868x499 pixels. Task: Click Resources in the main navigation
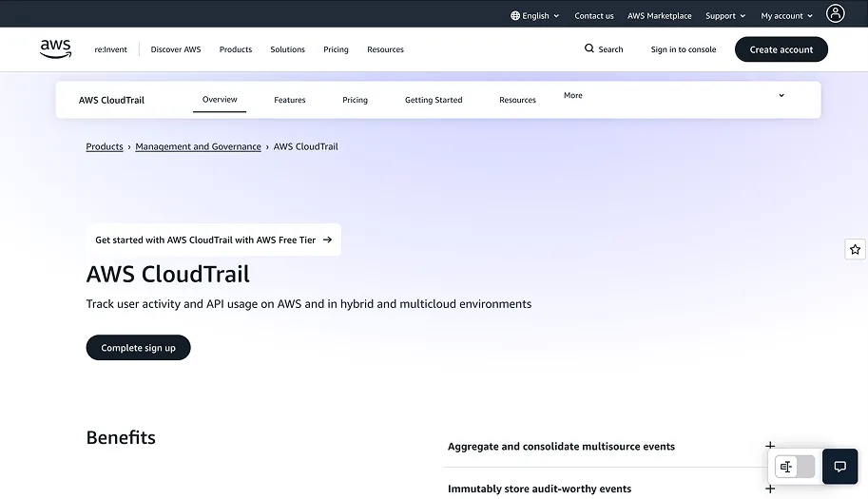385,49
